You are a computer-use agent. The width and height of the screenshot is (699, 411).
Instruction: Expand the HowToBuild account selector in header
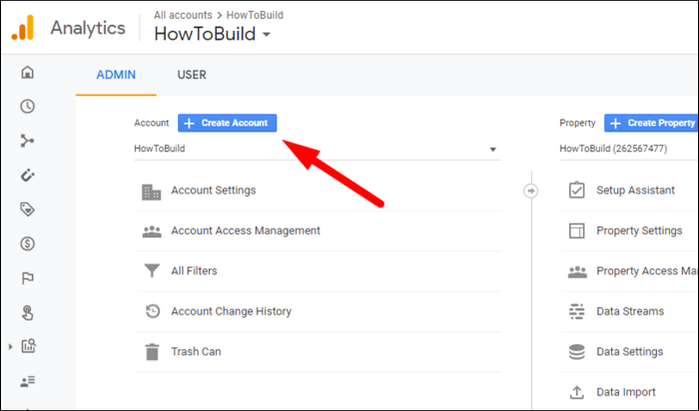point(212,34)
